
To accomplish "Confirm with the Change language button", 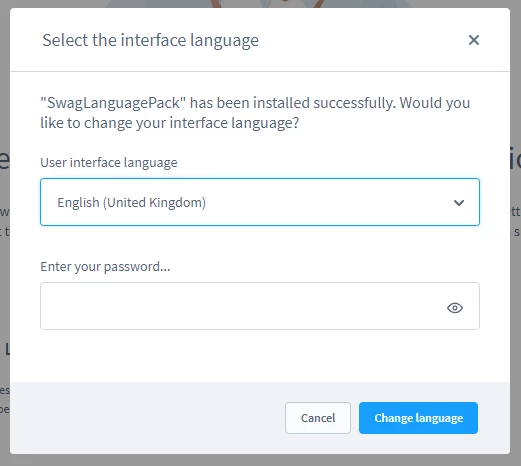I will coord(418,418).
